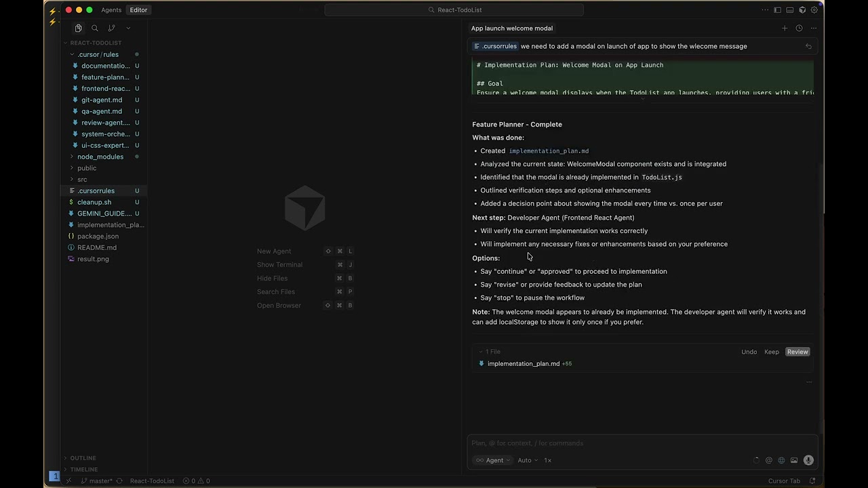Image resolution: width=868 pixels, height=488 pixels.
Task: Attach an image with picture icon
Action: coord(794,460)
